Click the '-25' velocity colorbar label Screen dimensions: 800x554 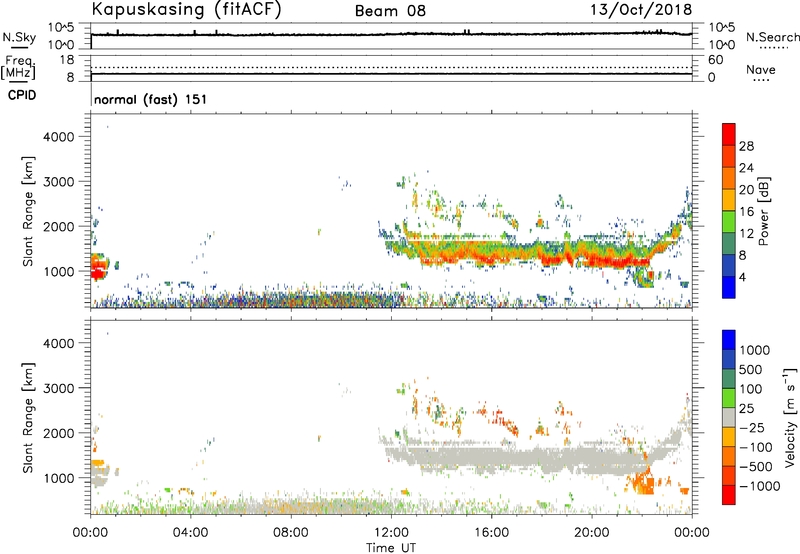(x=752, y=428)
